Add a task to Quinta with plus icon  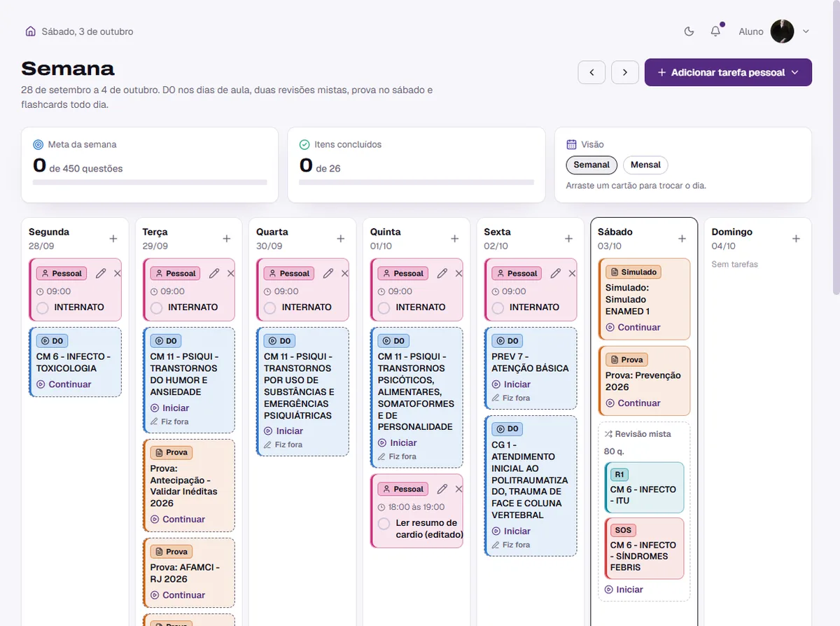(x=455, y=239)
